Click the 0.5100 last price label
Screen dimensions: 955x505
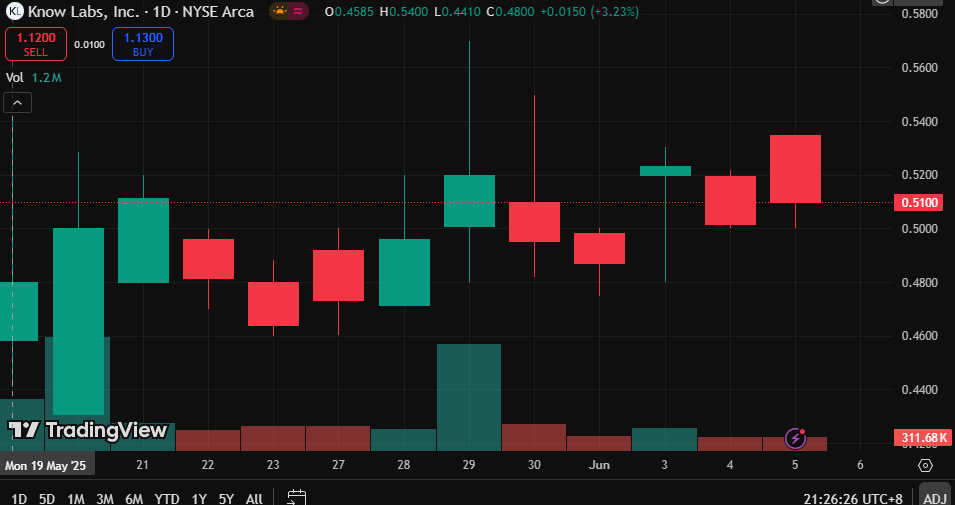[x=918, y=202]
